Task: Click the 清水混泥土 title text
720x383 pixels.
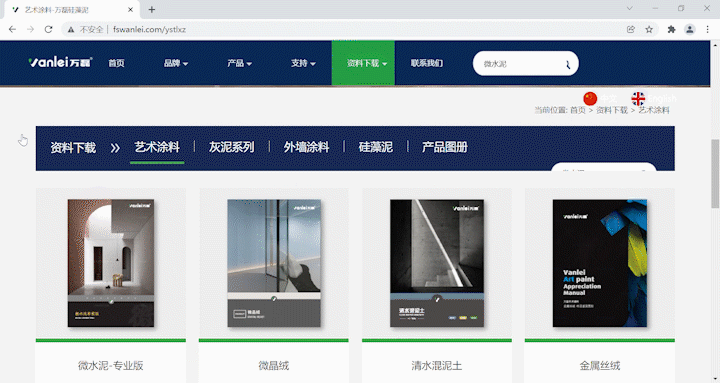Action: coord(437,366)
